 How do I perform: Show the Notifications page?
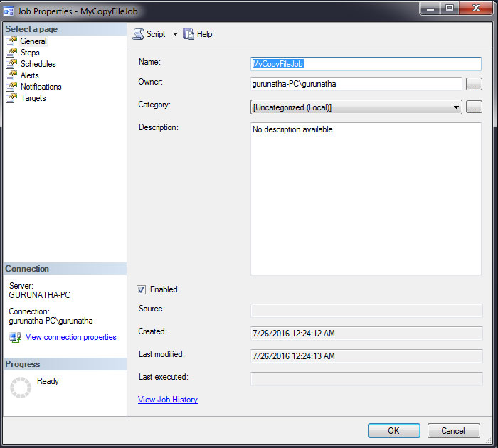pyautogui.click(x=41, y=87)
